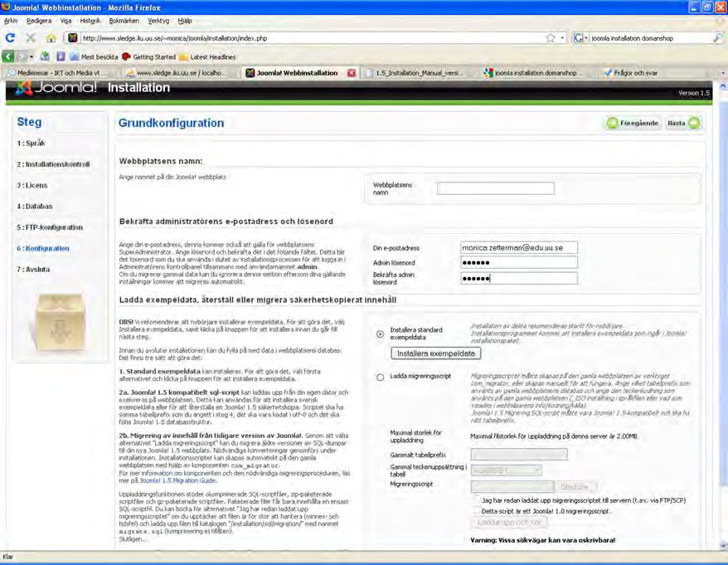The height and width of the screenshot is (565, 728).
Task: Click the Ladda upp och kör button
Action: pos(509,522)
